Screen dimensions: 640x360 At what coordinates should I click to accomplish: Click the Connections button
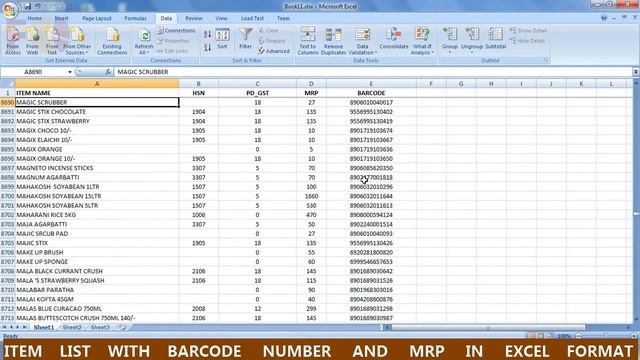pos(176,31)
